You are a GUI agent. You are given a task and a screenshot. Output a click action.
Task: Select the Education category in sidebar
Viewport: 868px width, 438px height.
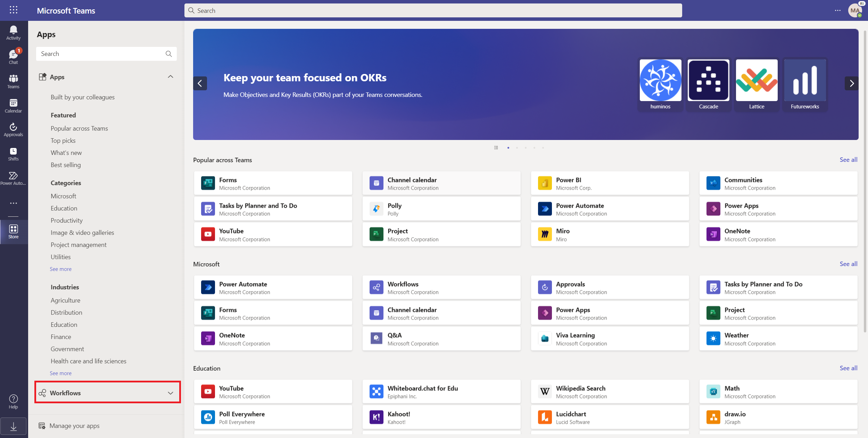(63, 208)
